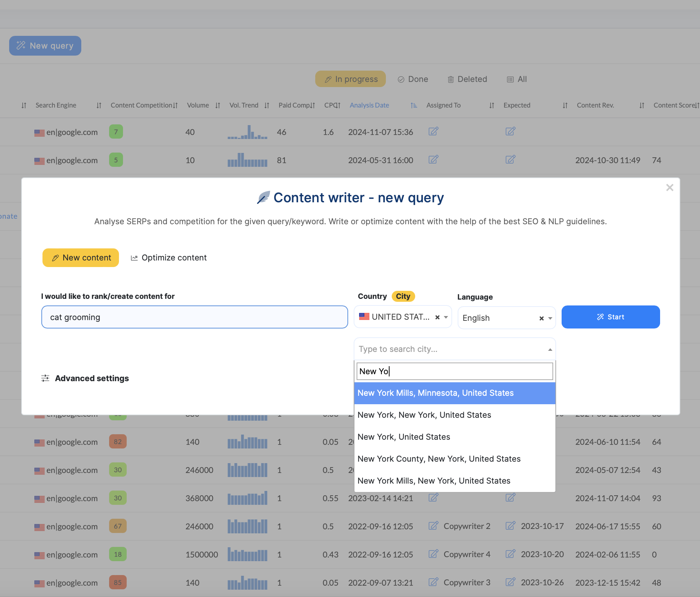Toggle the City location mode
700x597 pixels.
(x=403, y=296)
